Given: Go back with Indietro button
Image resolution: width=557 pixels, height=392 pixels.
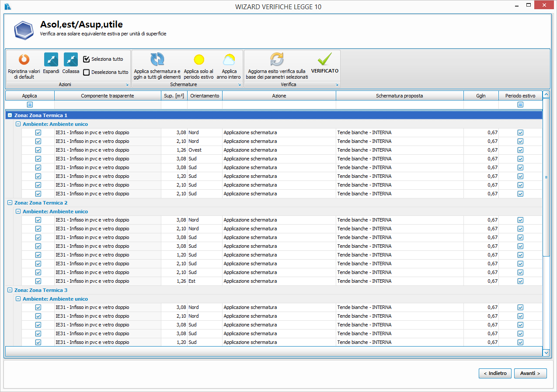Looking at the screenshot, I should (x=495, y=373).
